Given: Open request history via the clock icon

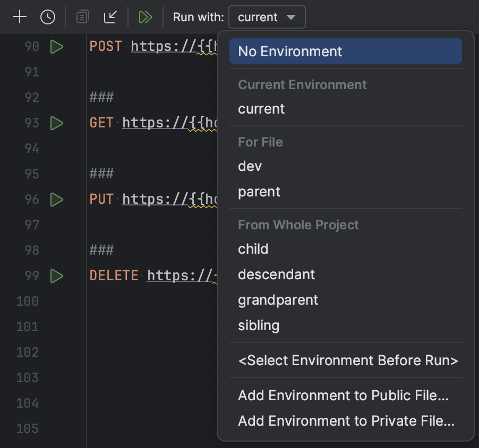Looking at the screenshot, I should tap(48, 16).
